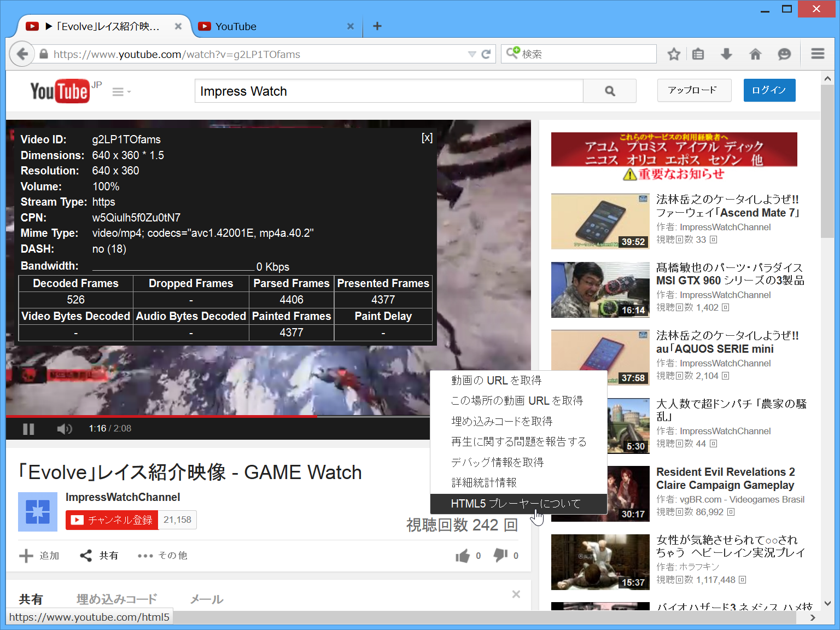
Task: Reload the page with the refresh icon
Action: tap(486, 54)
